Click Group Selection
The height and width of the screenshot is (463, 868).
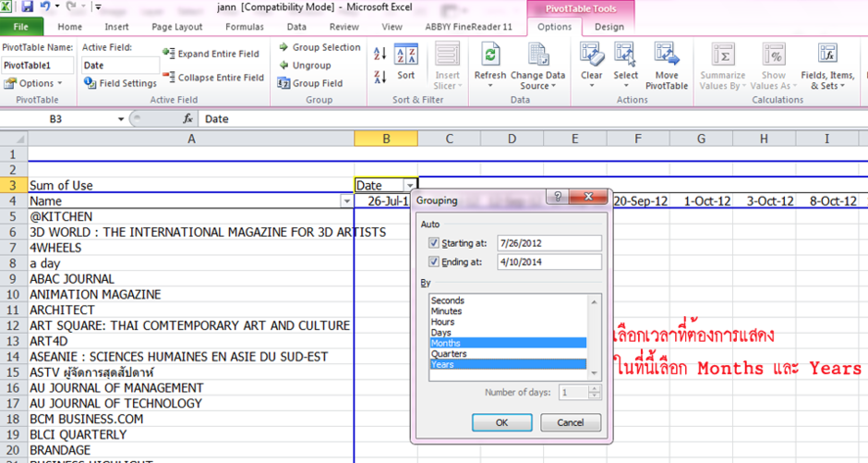(319, 48)
